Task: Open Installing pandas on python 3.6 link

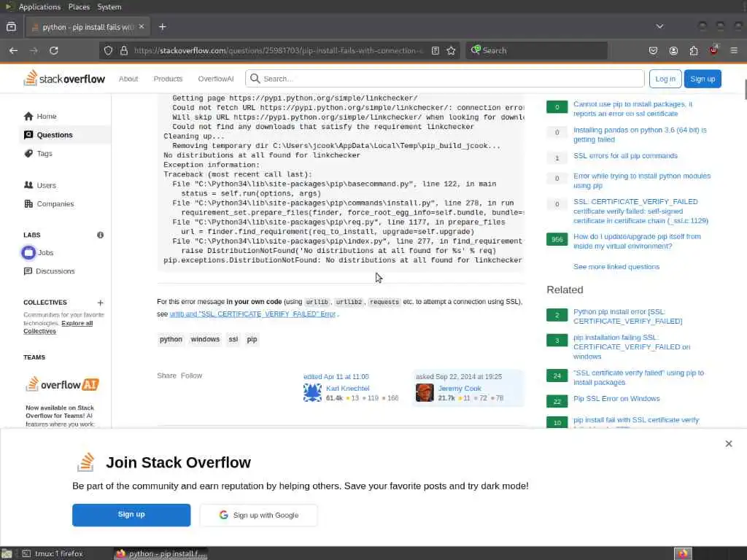Action: click(x=640, y=135)
